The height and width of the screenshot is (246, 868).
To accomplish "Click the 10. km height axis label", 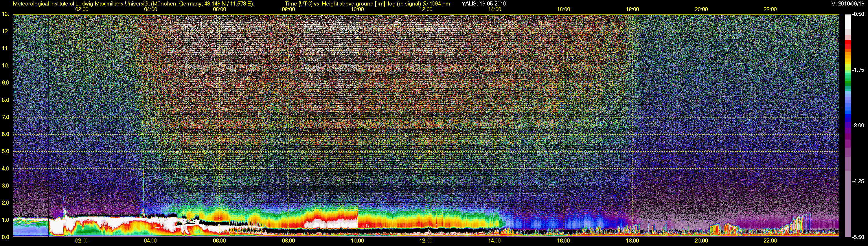I will [x=5, y=65].
